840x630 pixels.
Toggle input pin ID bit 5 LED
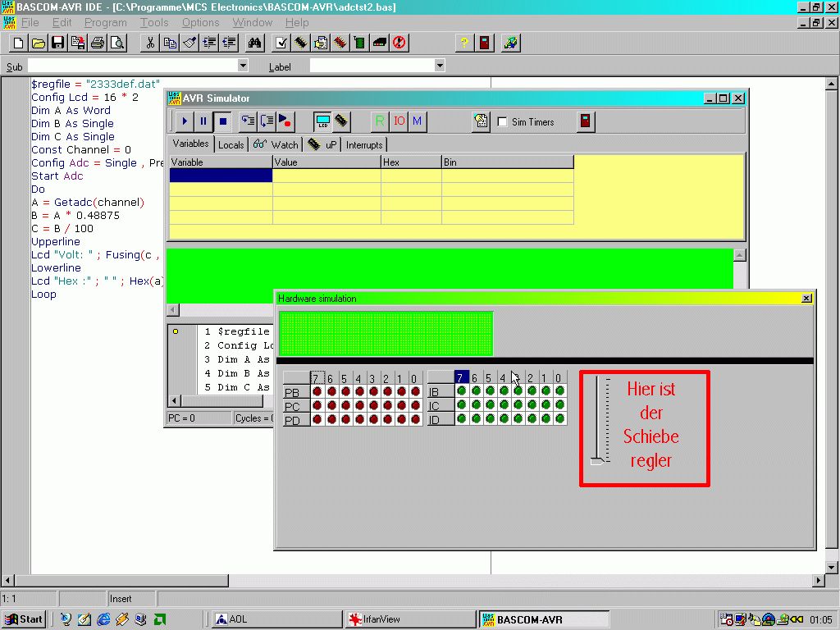click(x=490, y=419)
